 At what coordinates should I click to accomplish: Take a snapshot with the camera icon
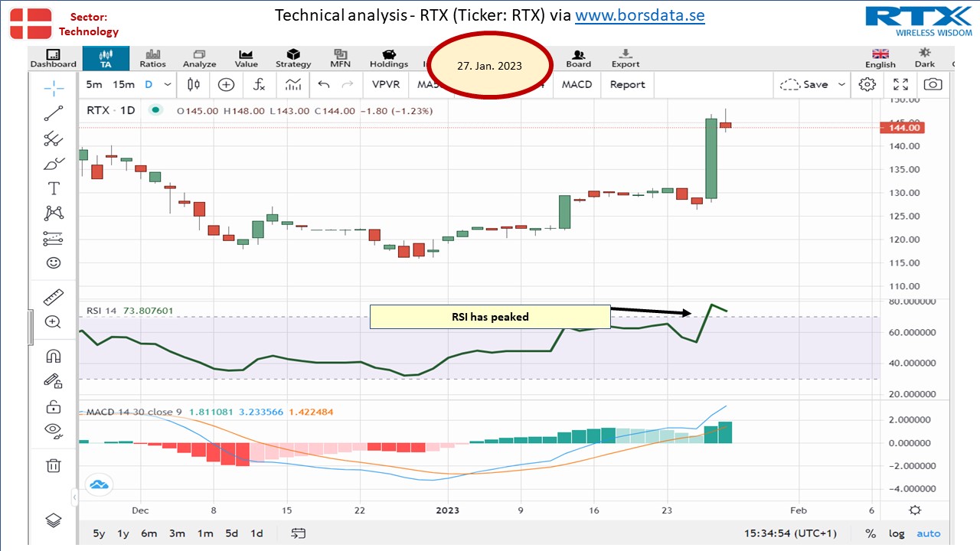click(933, 85)
